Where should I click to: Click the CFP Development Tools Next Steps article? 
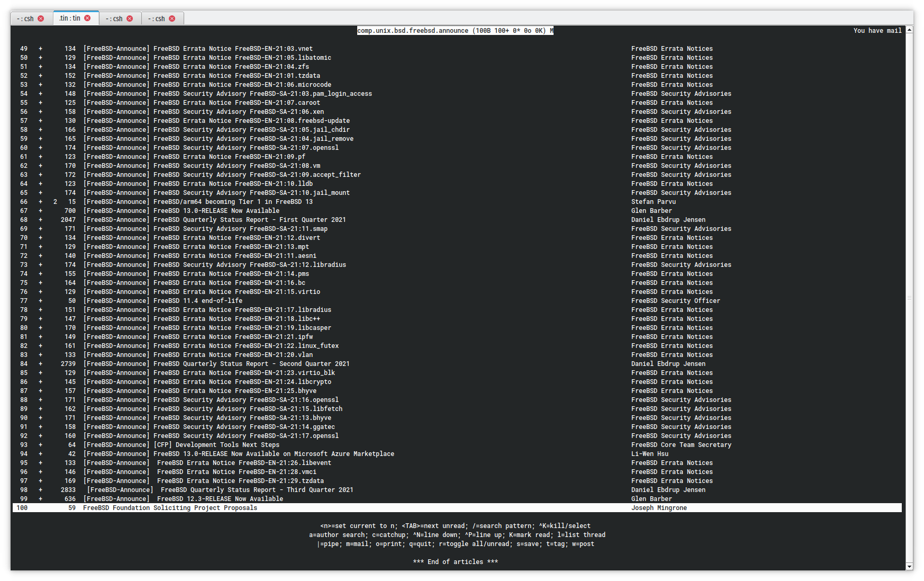click(x=216, y=445)
